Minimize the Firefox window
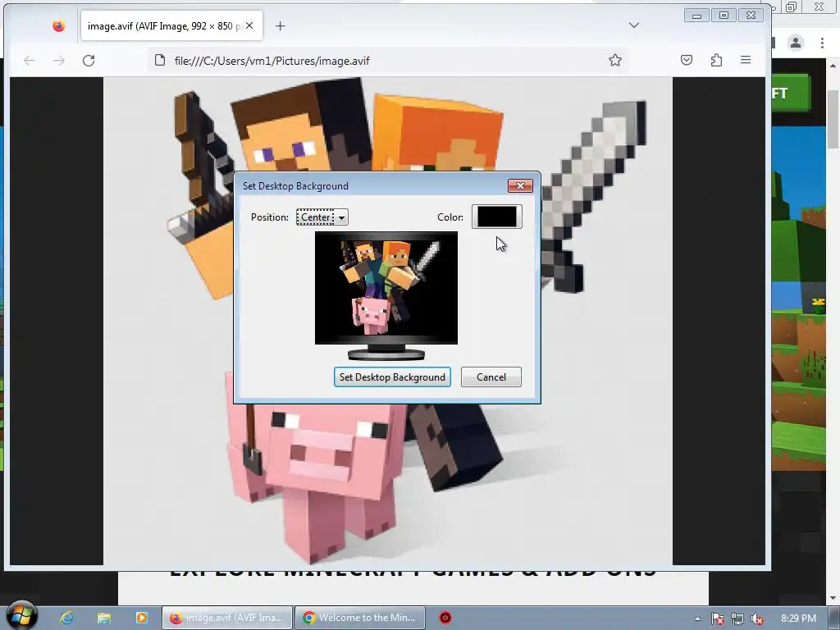Screen dimensions: 840x630 pos(696,16)
